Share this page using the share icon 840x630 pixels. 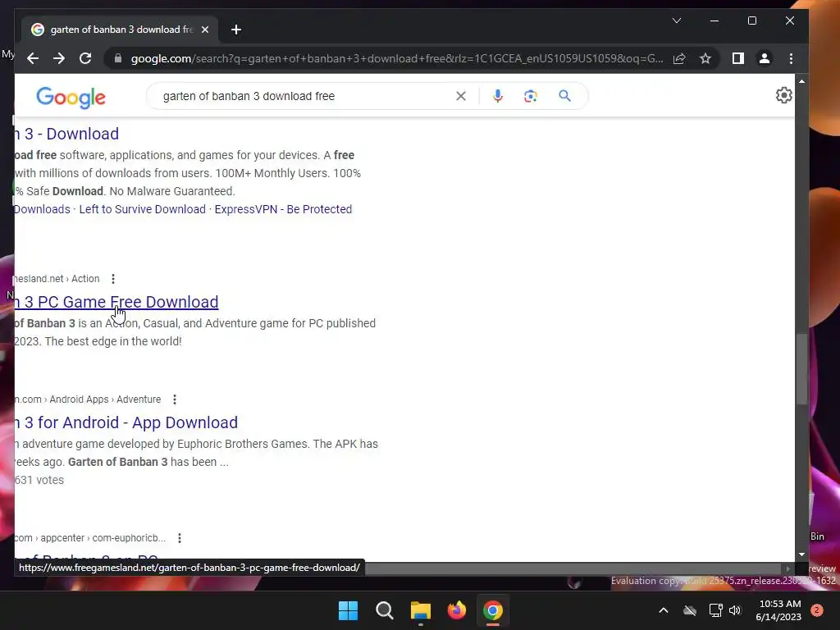pyautogui.click(x=679, y=58)
